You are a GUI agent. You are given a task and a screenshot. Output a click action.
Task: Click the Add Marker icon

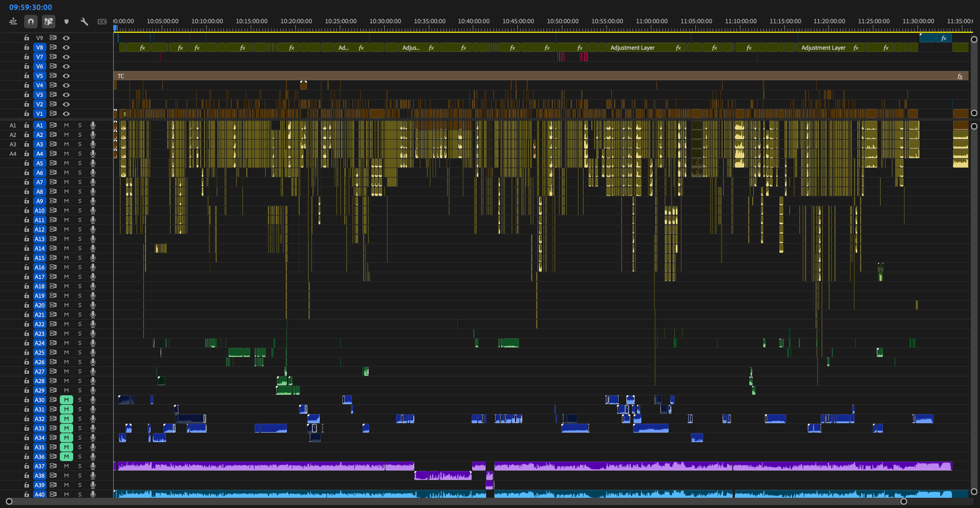click(66, 22)
